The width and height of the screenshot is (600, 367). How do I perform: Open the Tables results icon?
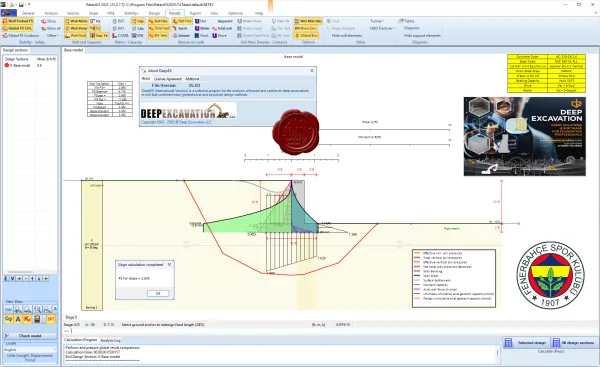(x=401, y=21)
